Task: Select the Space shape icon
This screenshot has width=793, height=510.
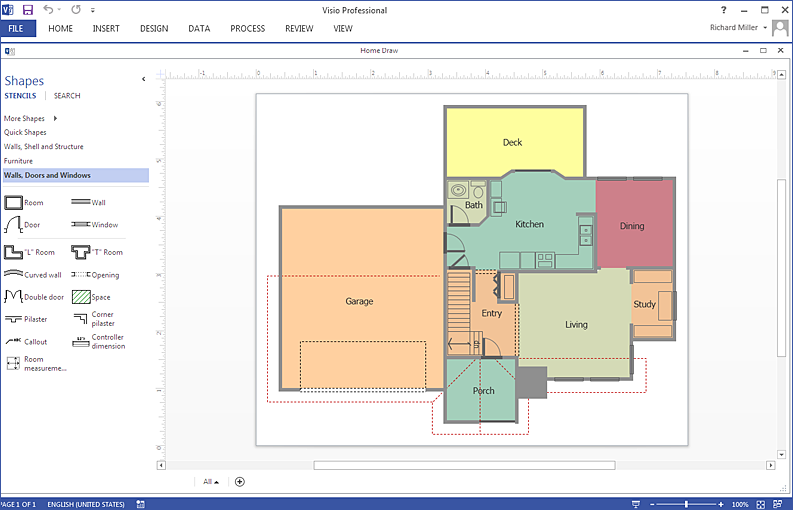Action: click(81, 297)
